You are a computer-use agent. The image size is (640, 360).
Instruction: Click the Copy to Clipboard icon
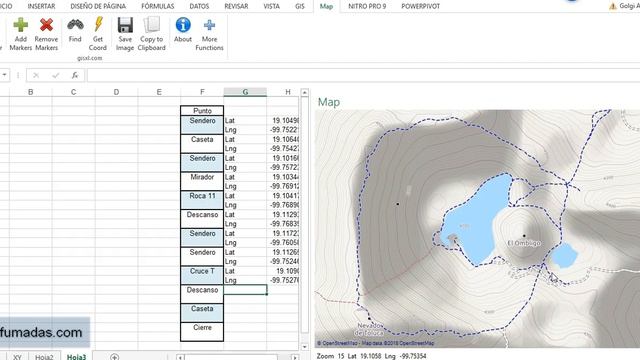click(x=151, y=24)
